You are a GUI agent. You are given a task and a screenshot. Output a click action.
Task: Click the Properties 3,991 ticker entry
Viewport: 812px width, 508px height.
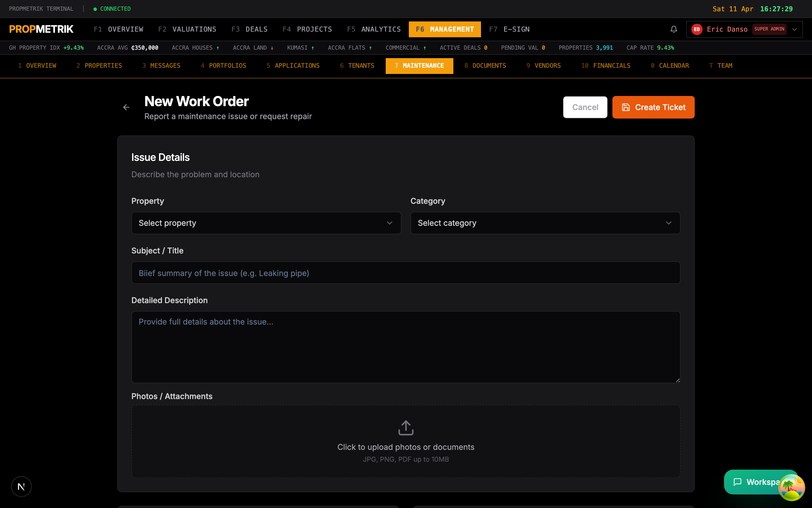point(586,48)
